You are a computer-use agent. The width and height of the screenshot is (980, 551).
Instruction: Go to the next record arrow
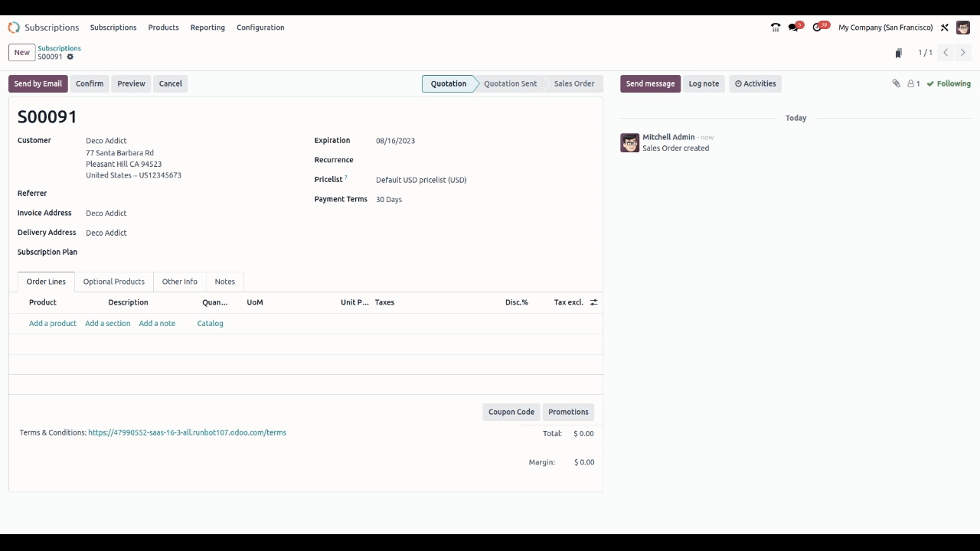[x=963, y=53]
